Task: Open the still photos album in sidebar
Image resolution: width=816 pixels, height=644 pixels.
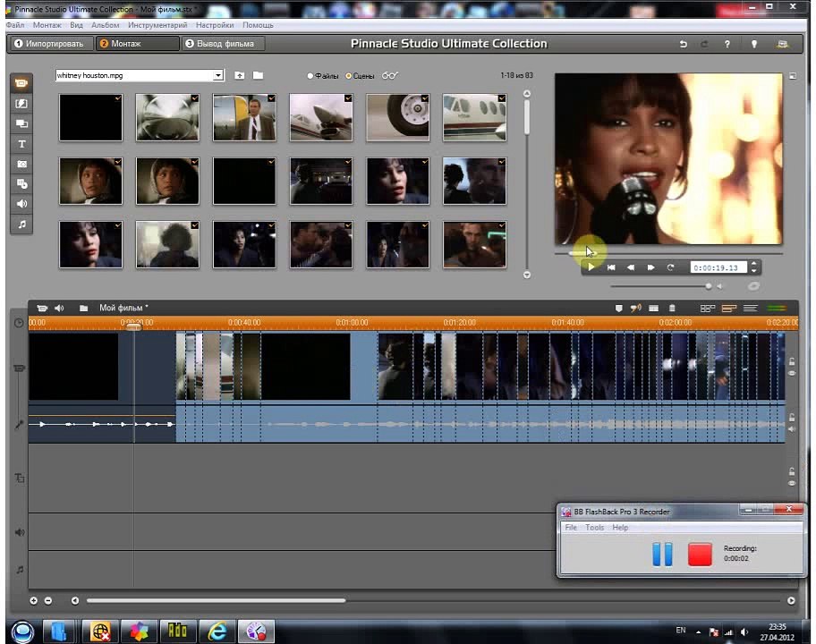Action: [x=21, y=164]
